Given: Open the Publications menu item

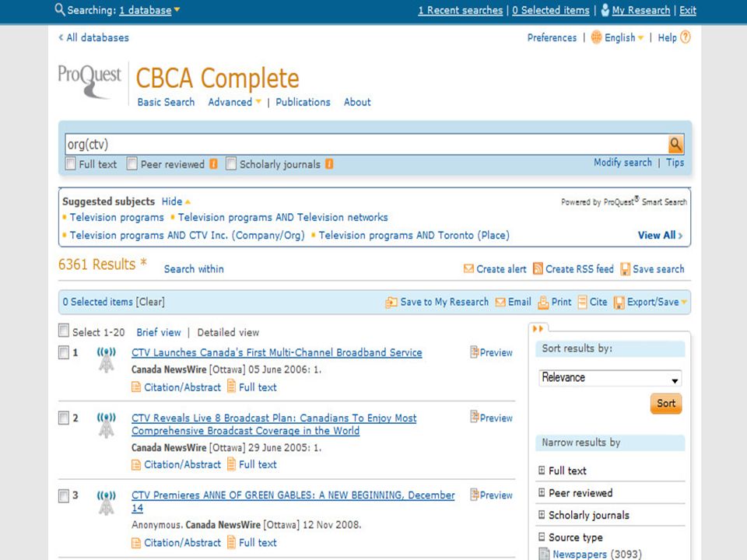Looking at the screenshot, I should [x=303, y=102].
